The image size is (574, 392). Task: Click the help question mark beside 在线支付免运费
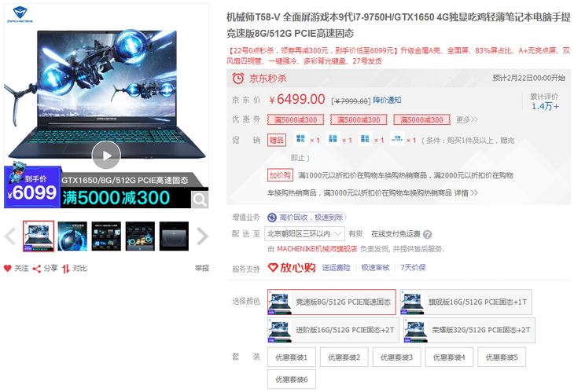(x=428, y=234)
